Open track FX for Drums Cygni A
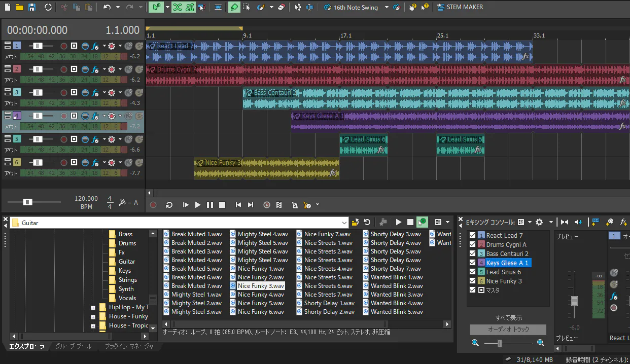 (x=95, y=69)
